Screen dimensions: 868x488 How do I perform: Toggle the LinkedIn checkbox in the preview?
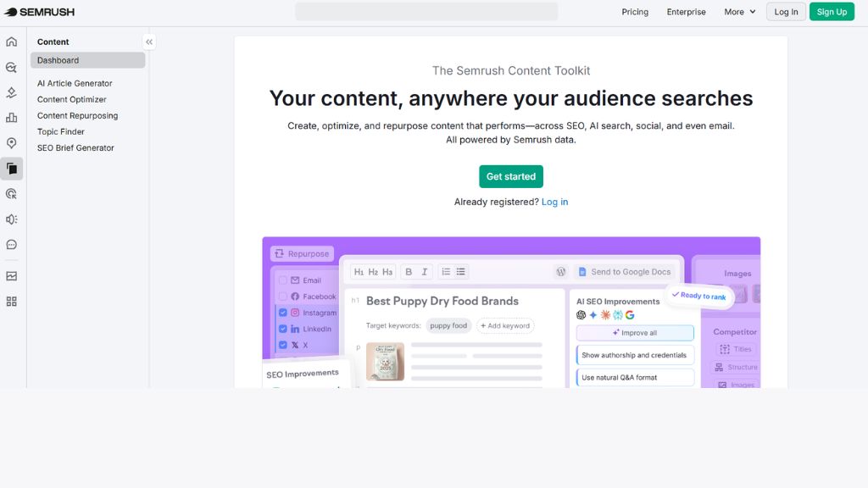pos(283,329)
